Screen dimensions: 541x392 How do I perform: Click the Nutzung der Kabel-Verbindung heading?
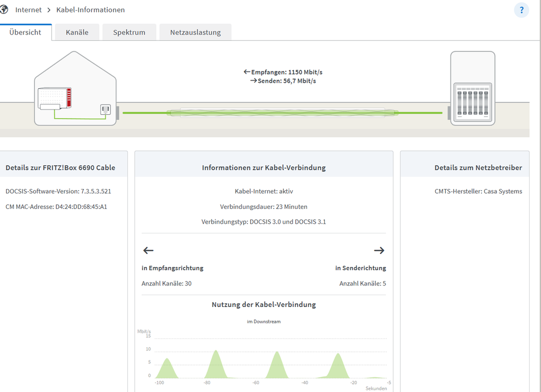[264, 305]
